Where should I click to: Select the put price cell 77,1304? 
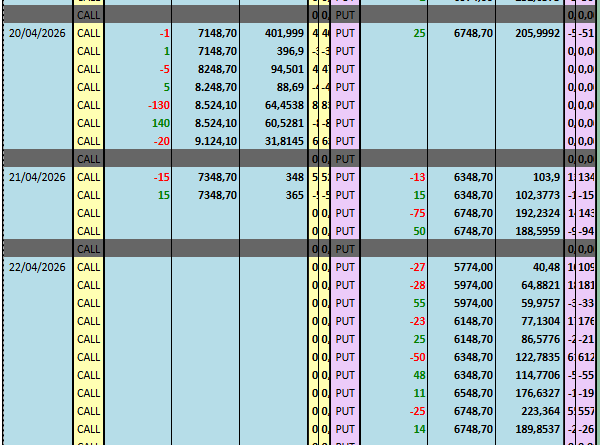pos(530,321)
